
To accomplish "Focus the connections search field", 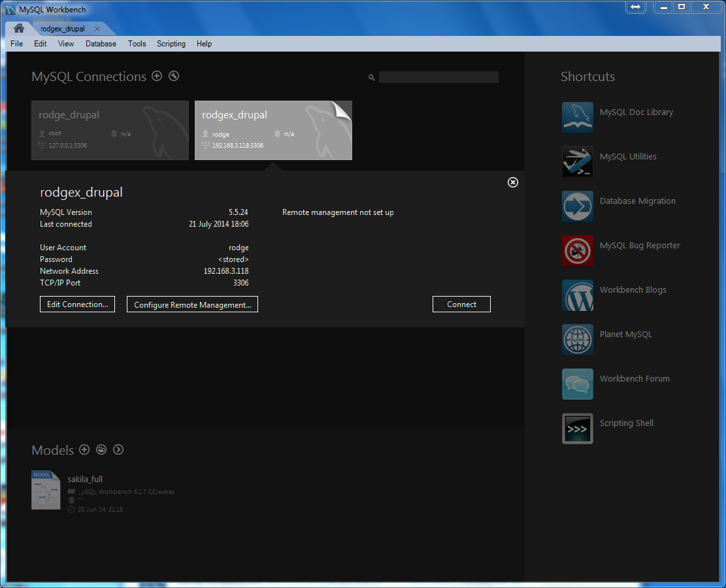I will point(438,77).
